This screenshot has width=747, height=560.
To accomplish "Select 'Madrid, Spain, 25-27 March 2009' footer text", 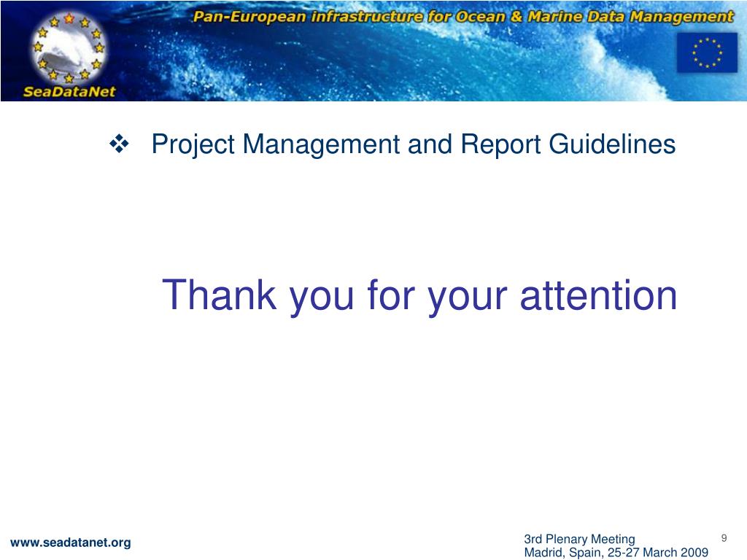I will [616, 553].
